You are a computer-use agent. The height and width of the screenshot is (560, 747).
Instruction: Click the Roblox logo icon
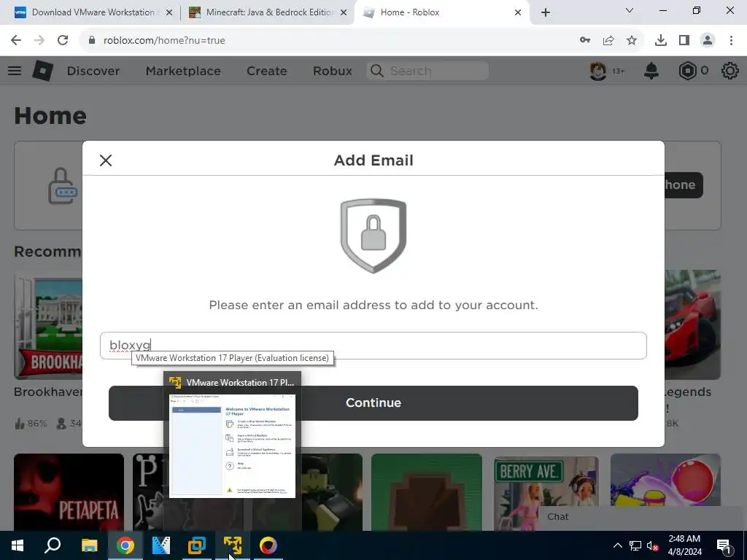click(x=43, y=71)
